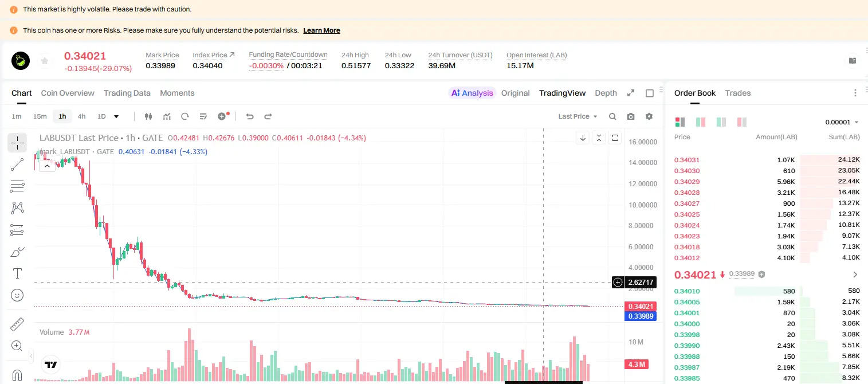Undo the last chart action
The height and width of the screenshot is (384, 868).
click(250, 116)
